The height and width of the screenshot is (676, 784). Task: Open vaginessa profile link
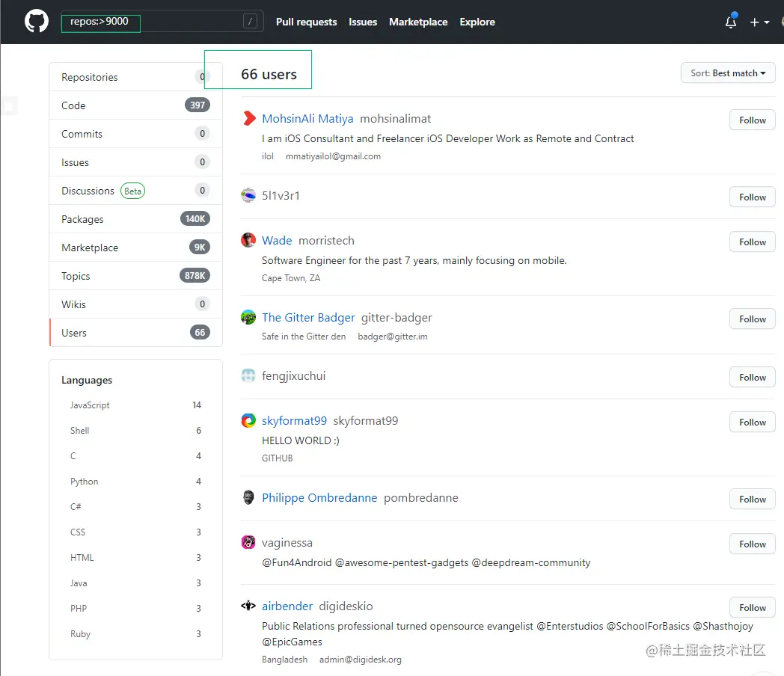287,543
